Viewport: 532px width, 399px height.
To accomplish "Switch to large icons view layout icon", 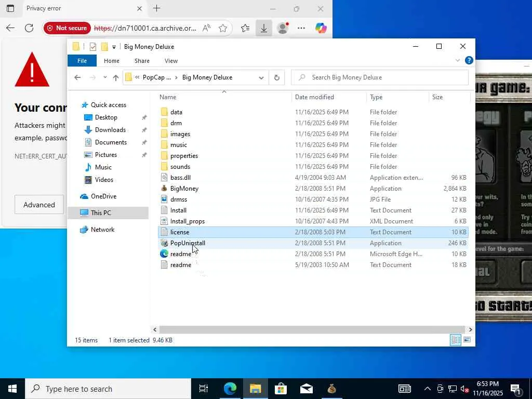I will tap(467, 340).
